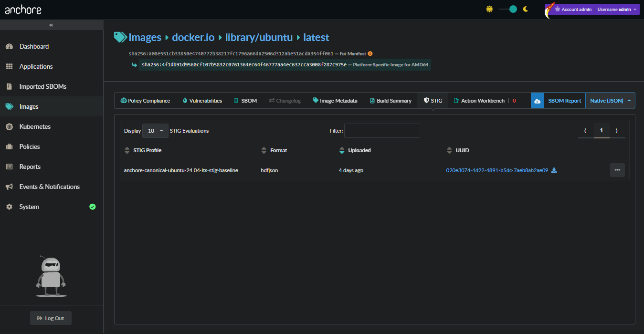644x334 pixels.
Task: Toggle the light/dark theme switch
Action: 508,9
